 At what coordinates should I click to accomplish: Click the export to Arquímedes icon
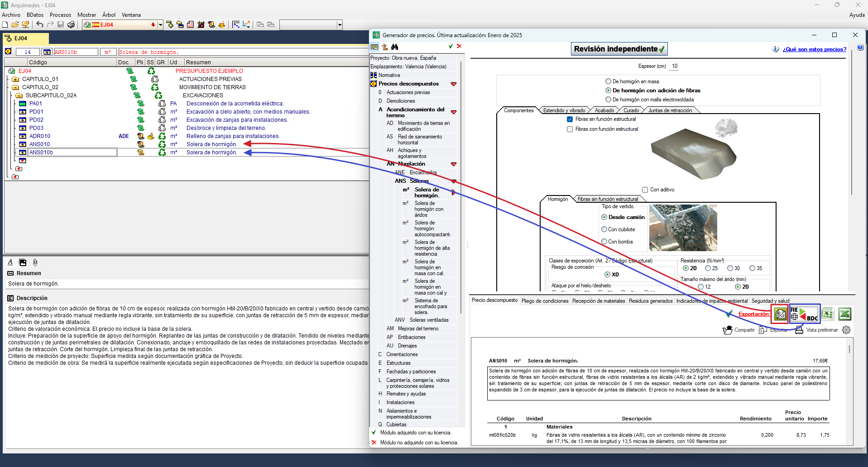(x=780, y=314)
